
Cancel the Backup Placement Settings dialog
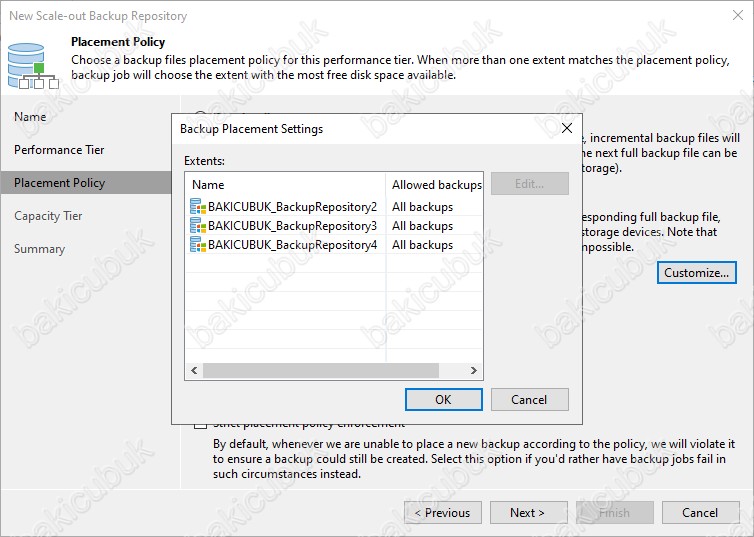(x=529, y=400)
